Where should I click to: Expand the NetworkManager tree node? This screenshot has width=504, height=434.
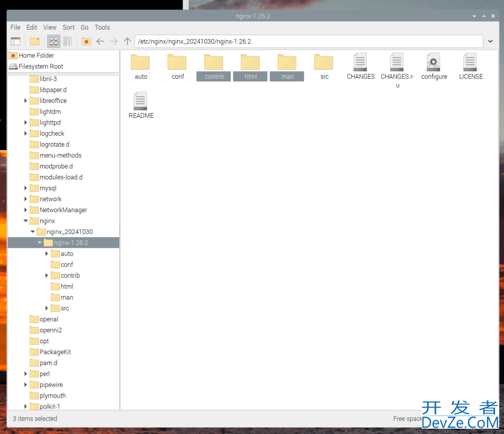point(25,210)
